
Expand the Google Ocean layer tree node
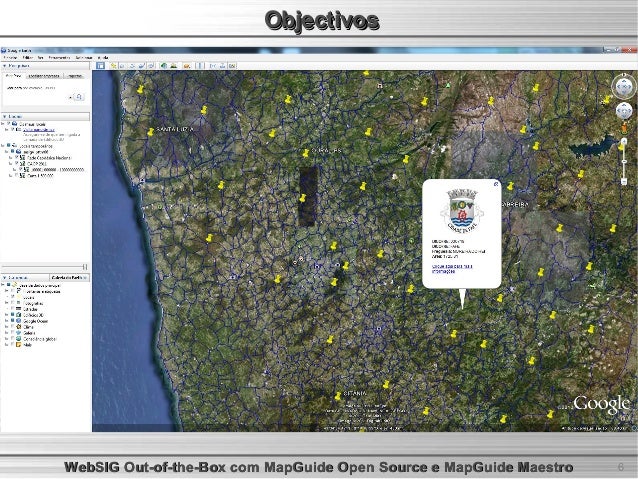pyautogui.click(x=7, y=321)
